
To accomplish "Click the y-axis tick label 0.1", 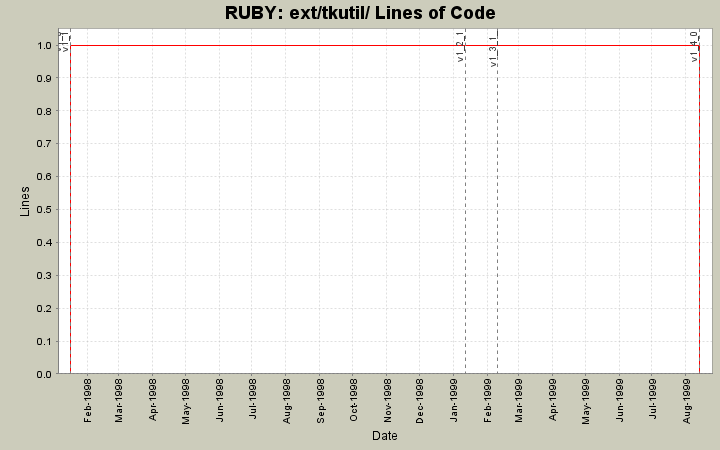I will pyautogui.click(x=44, y=342).
